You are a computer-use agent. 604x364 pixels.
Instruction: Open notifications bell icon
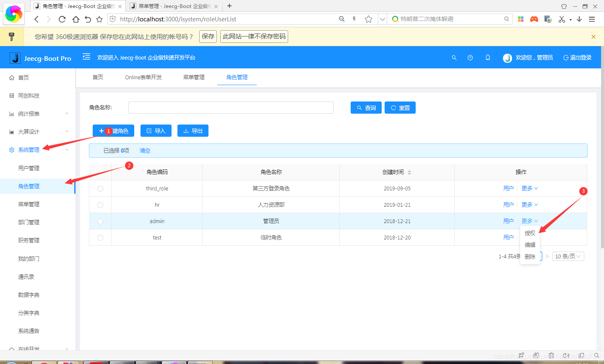tap(488, 57)
